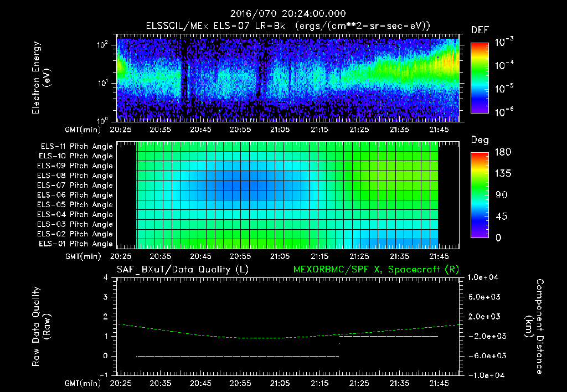
Task: Select the Raw Data Quality (Raw) axis label
Action: pyautogui.click(x=41, y=327)
